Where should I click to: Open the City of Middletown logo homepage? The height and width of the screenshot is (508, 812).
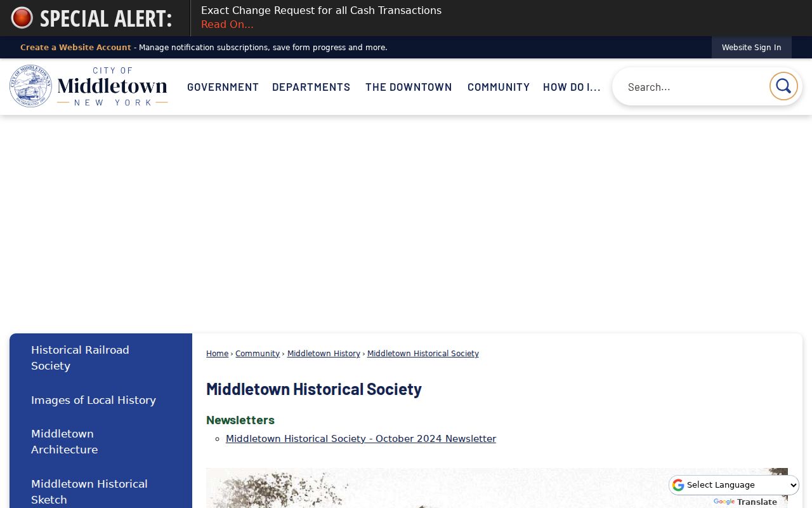point(89,86)
